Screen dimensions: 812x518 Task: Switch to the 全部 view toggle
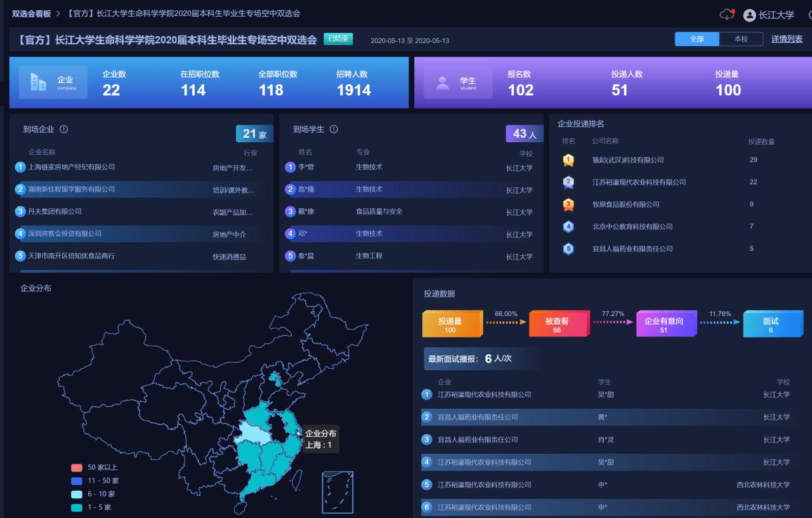[x=697, y=39]
